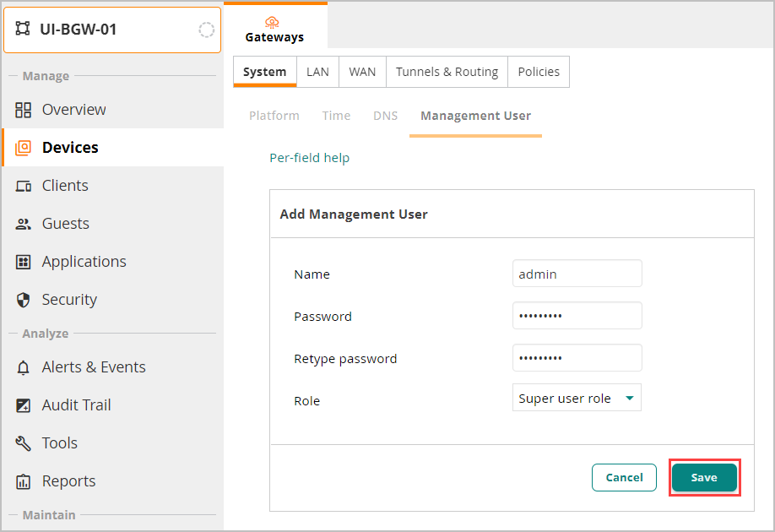The width and height of the screenshot is (775, 532).
Task: Click the Name input field
Action: [577, 274]
